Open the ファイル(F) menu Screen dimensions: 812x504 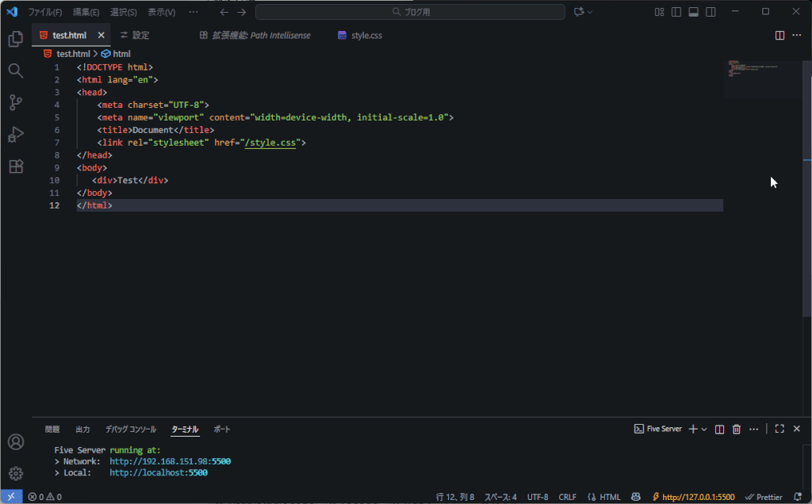point(45,13)
